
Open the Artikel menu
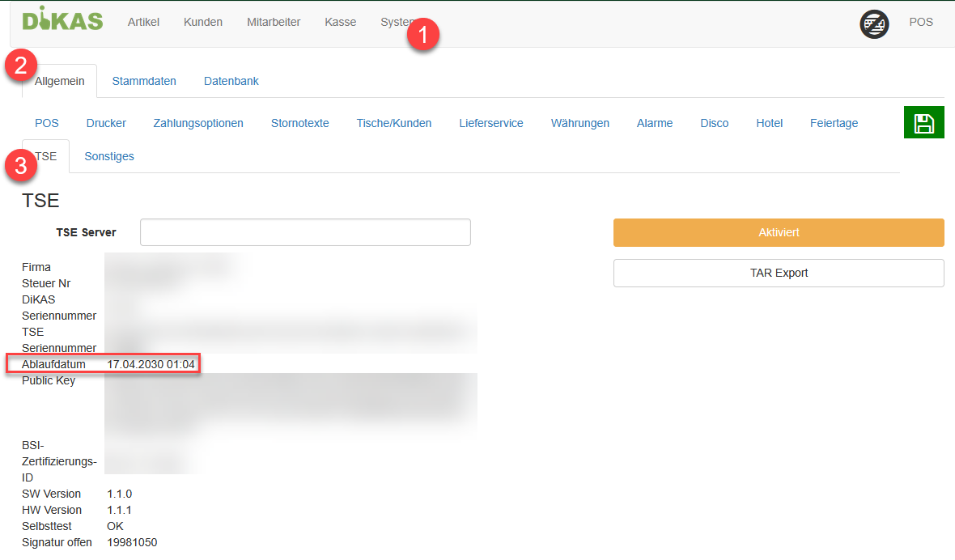143,22
